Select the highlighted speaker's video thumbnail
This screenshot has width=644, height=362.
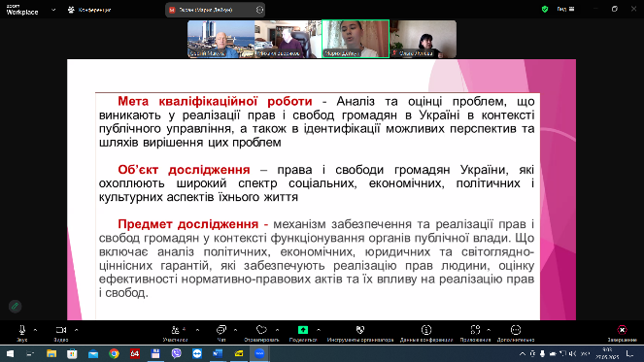point(356,39)
